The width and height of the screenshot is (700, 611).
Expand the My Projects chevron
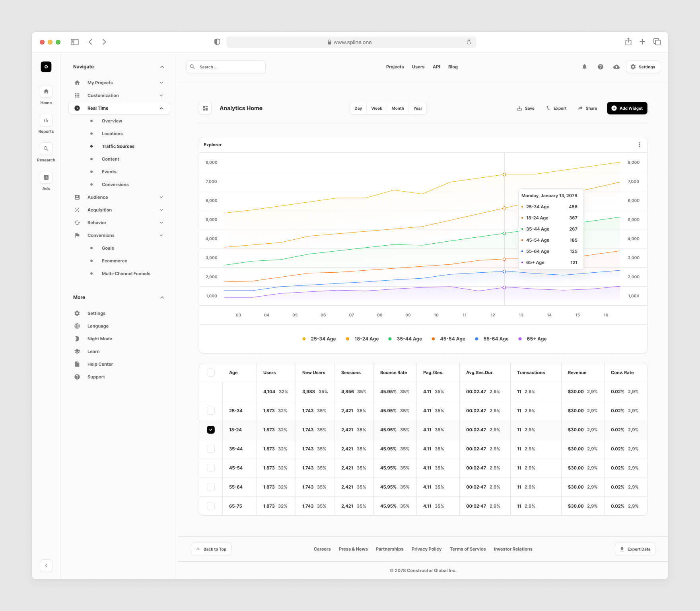point(161,83)
